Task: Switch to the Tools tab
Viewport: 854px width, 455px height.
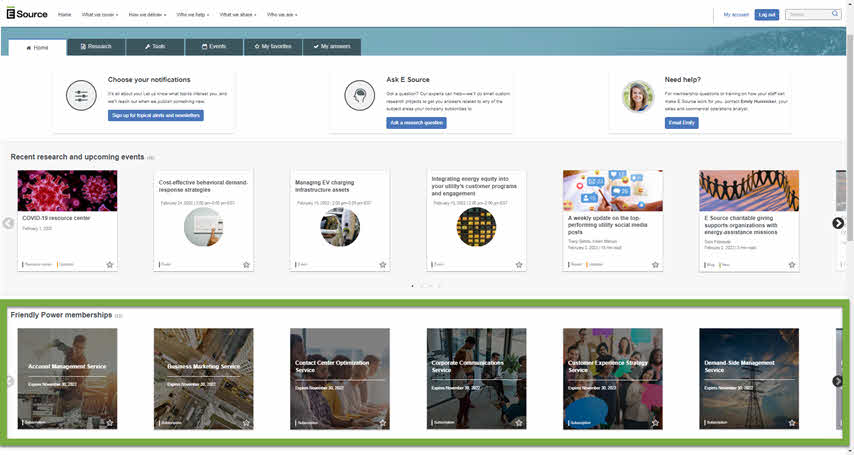Action: [155, 47]
